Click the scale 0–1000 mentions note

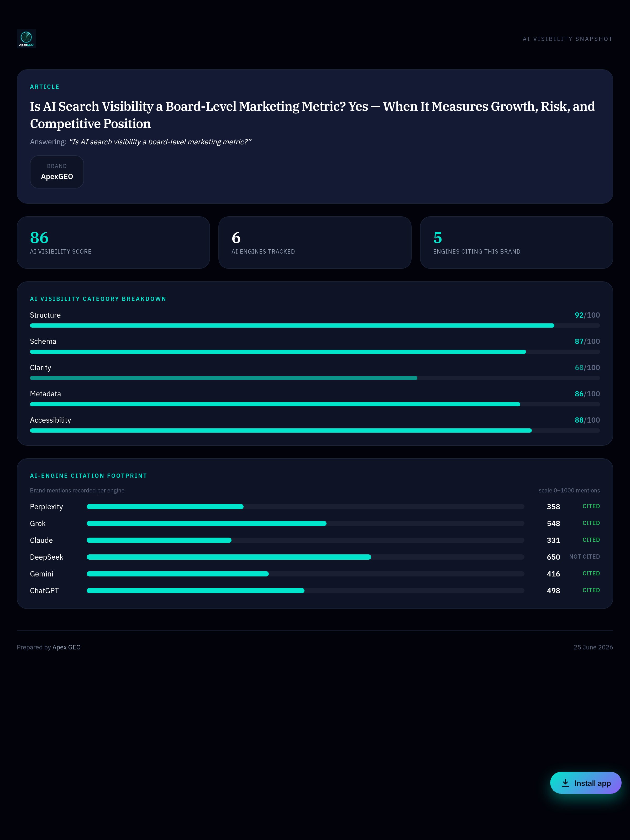569,491
